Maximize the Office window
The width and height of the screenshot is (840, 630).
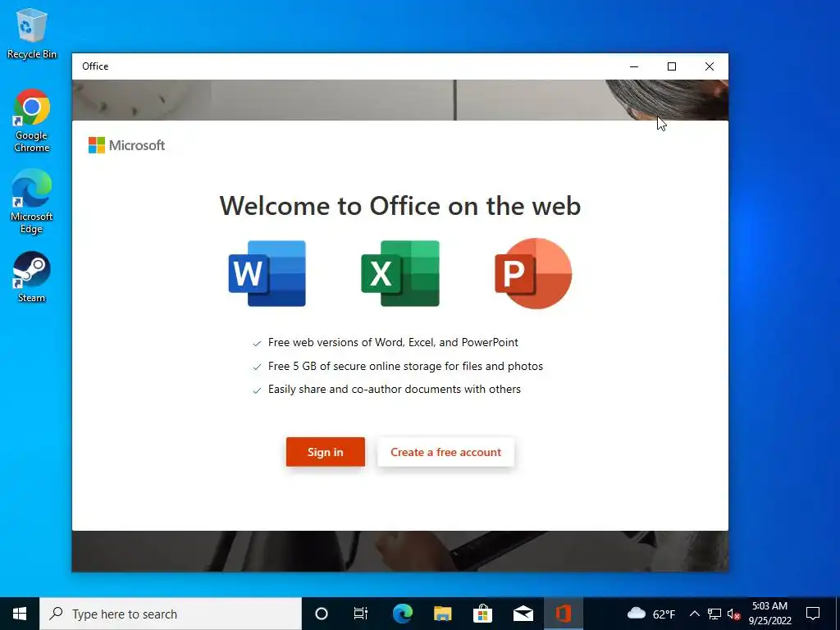(x=672, y=66)
